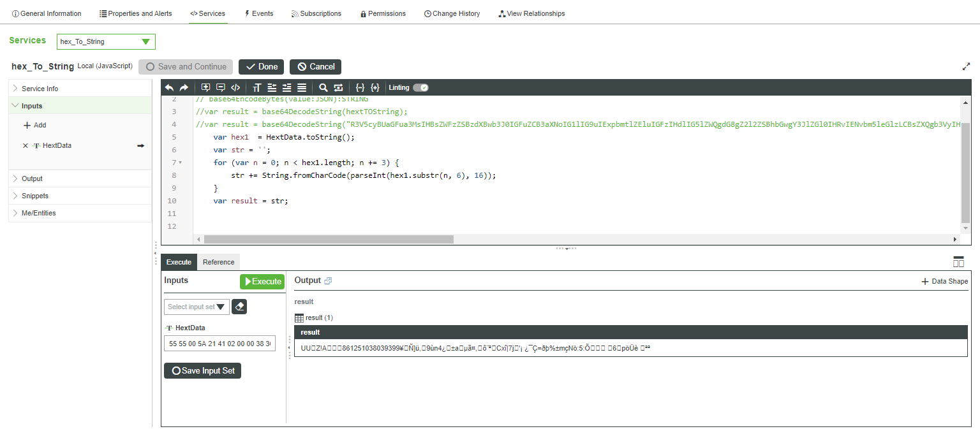Toggle the Linting switch off
This screenshot has height=429, width=980.
pyautogui.click(x=420, y=87)
